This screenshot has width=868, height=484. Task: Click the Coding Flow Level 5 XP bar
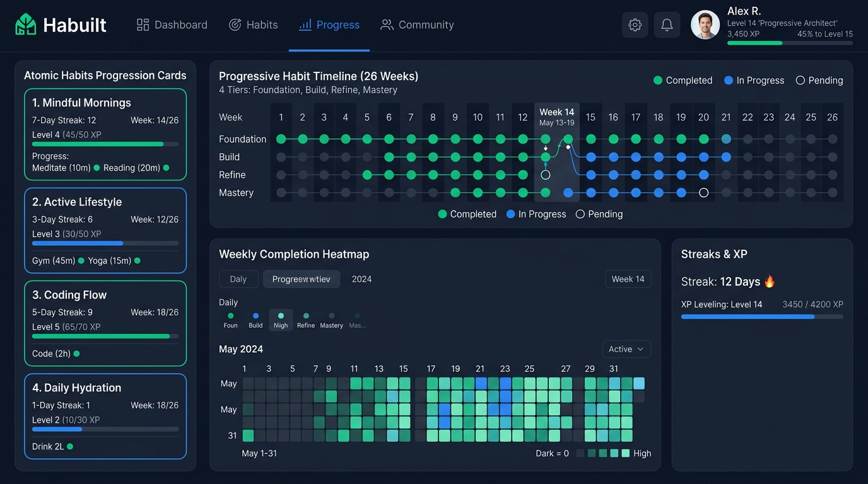click(x=105, y=337)
